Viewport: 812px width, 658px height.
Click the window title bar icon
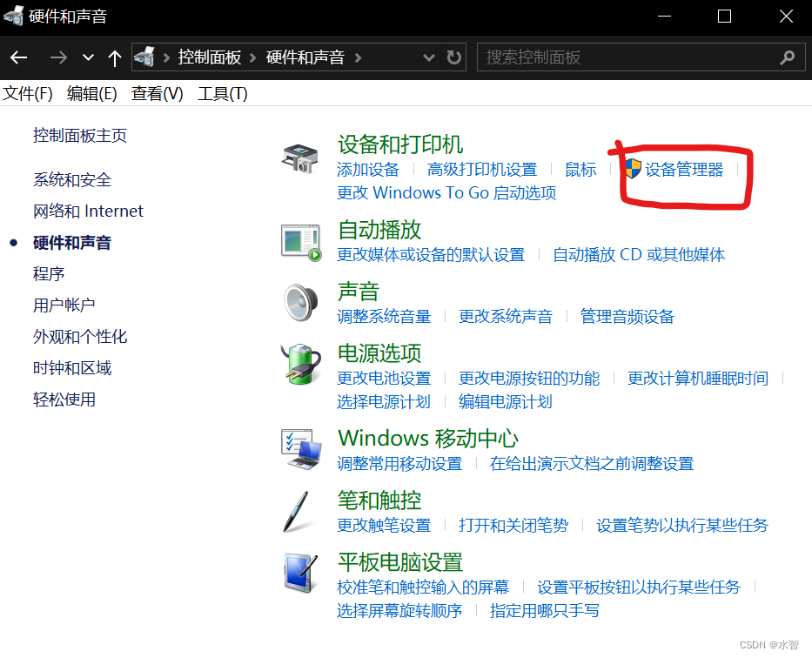13,16
